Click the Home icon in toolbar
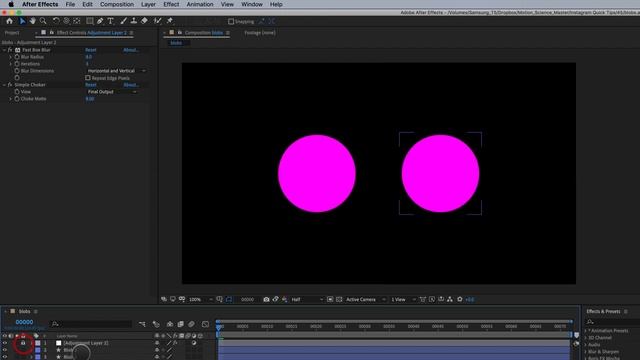 9,21
